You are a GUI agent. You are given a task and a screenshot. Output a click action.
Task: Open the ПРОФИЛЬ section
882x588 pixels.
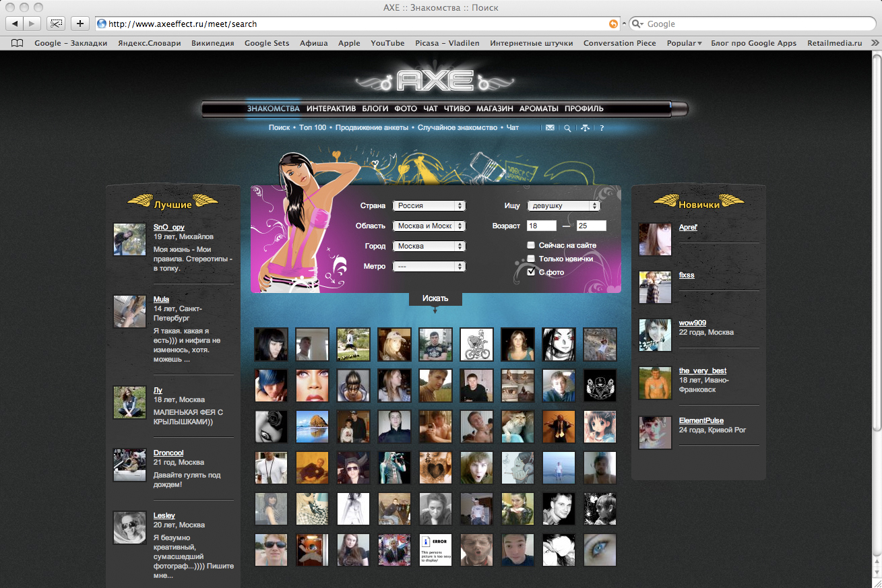point(584,108)
